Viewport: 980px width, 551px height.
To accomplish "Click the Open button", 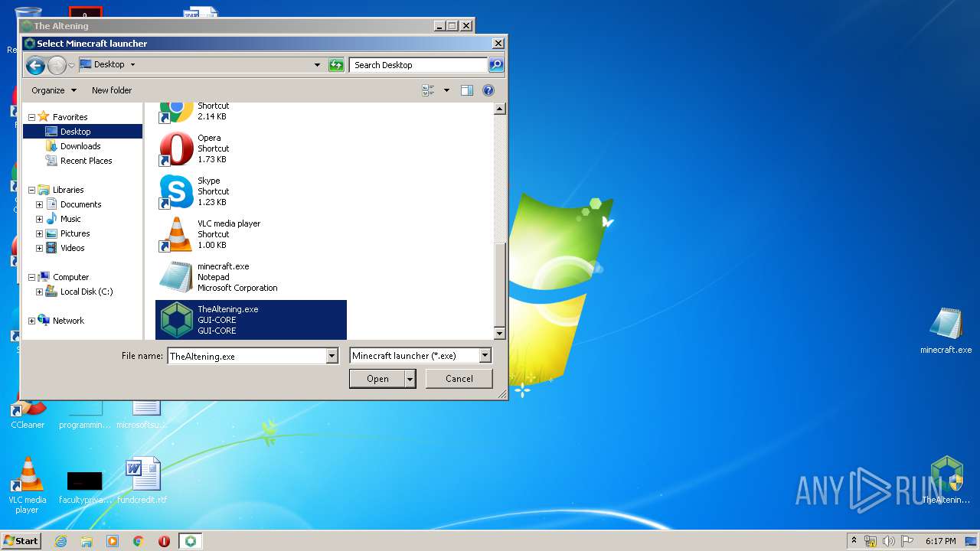I will (x=377, y=379).
